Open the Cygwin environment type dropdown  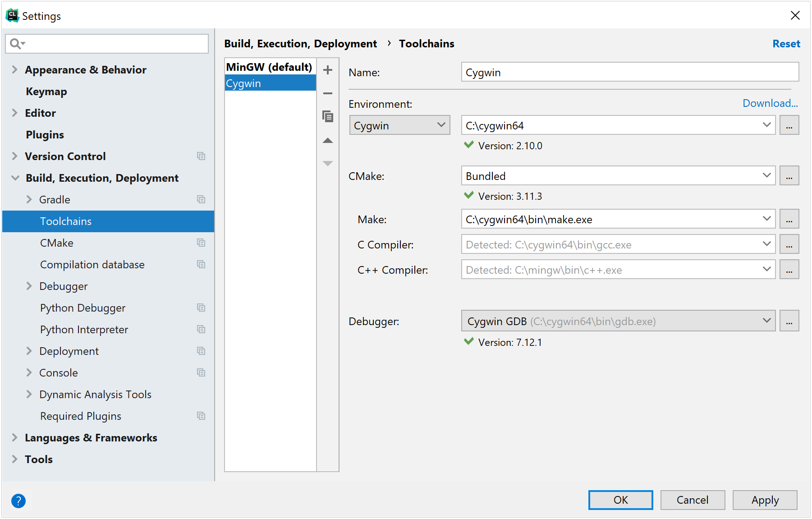click(x=399, y=125)
